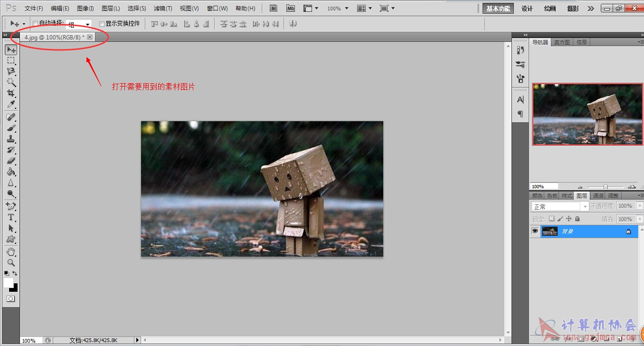Viewport: 644px width, 346px height.
Task: Toggle lock image pixels brush icon
Action: (560, 219)
